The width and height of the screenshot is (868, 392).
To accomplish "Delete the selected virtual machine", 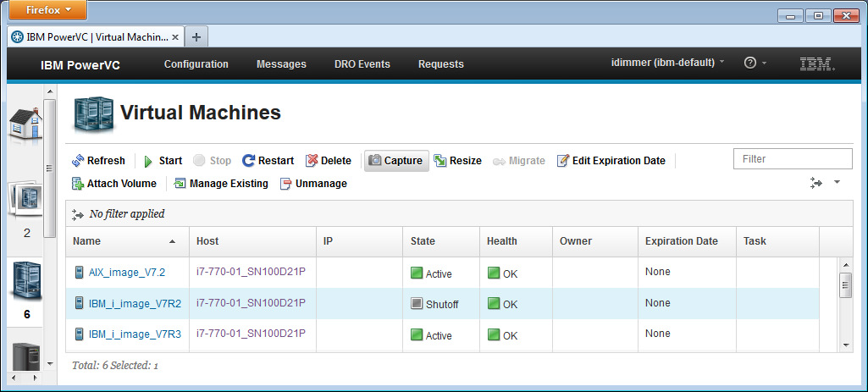I will (329, 161).
